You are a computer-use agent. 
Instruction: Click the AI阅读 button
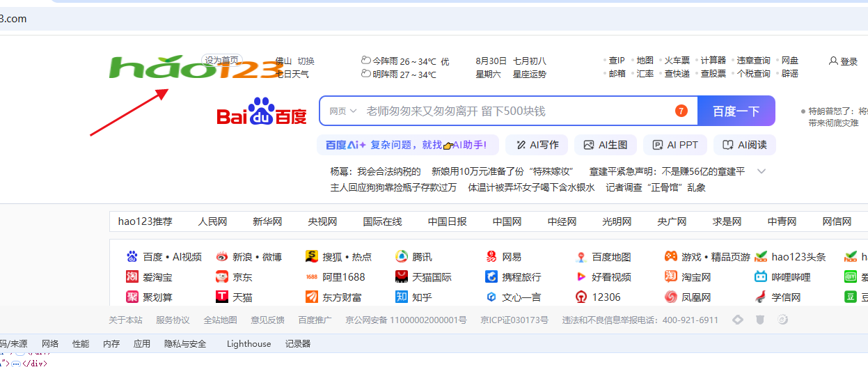point(745,145)
